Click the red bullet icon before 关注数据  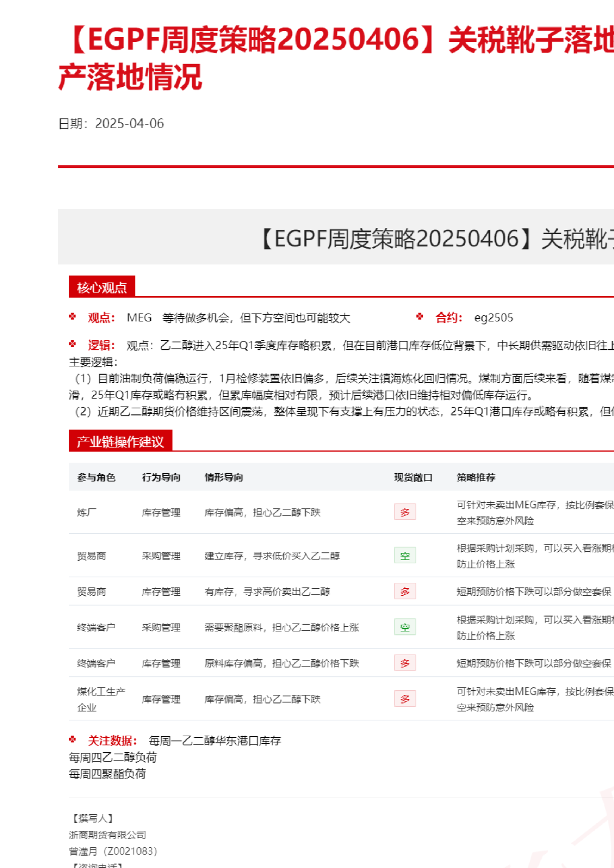tap(72, 740)
